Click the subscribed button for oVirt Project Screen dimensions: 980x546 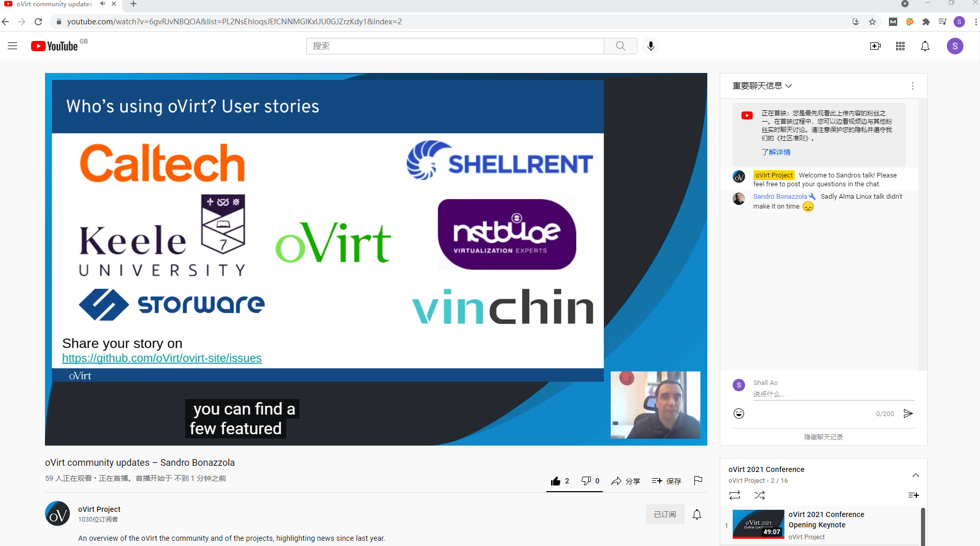[665, 514]
